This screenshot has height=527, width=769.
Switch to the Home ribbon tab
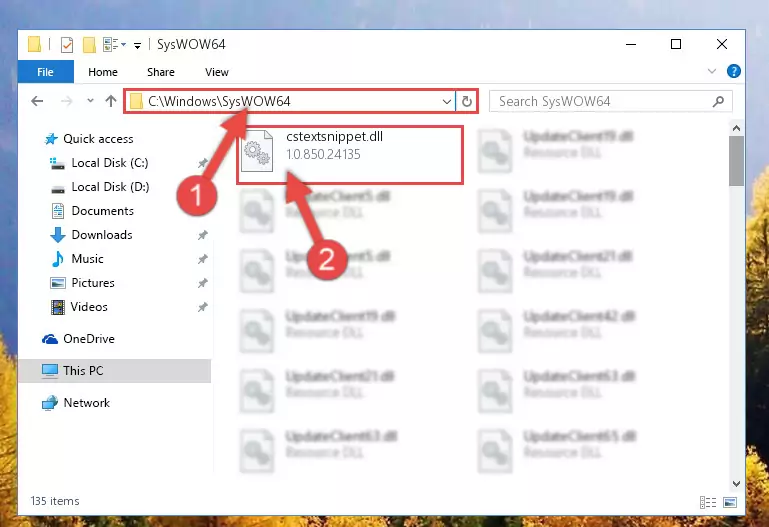click(103, 72)
